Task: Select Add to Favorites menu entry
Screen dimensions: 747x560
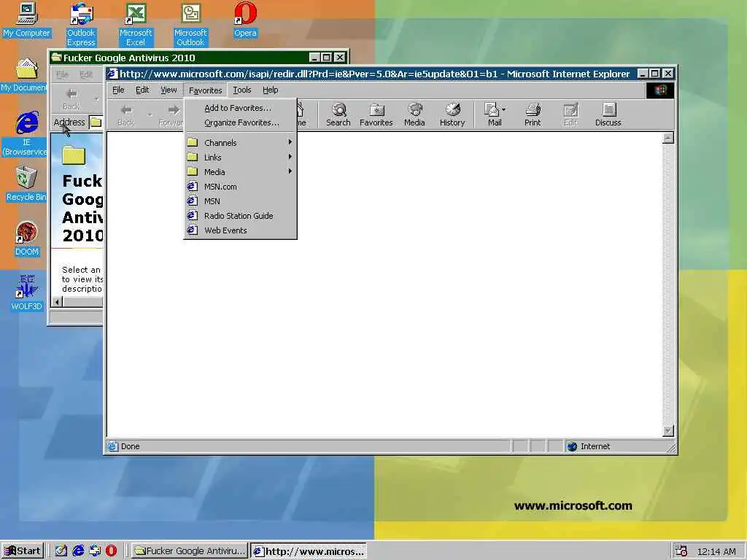Action: tap(240, 108)
